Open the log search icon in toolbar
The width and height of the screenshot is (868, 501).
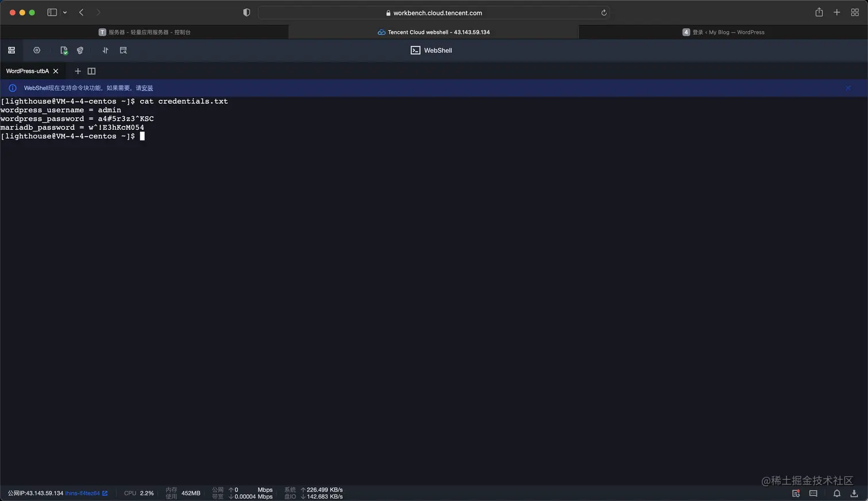coord(123,51)
